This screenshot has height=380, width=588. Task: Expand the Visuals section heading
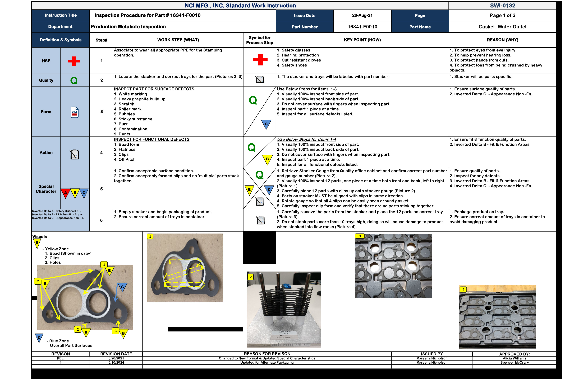(x=40, y=236)
